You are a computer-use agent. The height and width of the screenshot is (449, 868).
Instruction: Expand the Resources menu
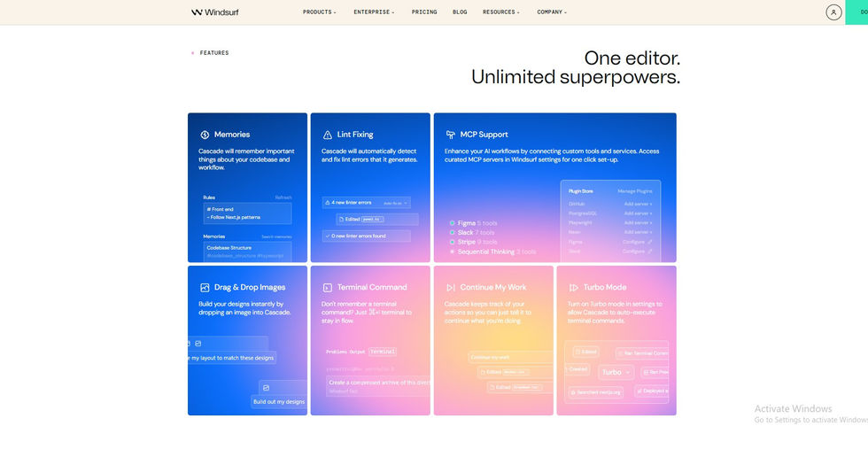click(x=501, y=12)
